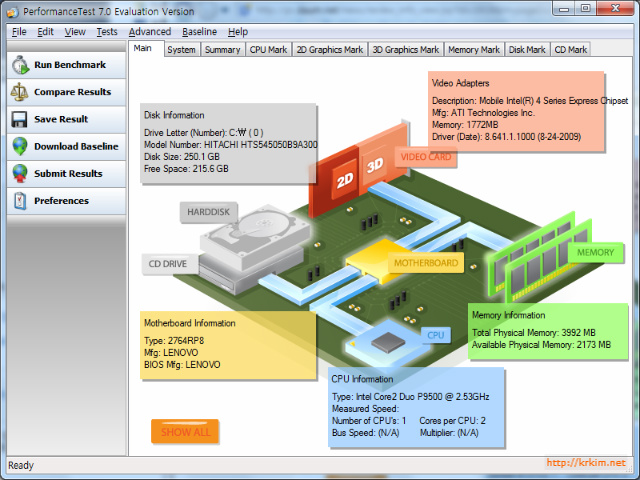Image resolution: width=640 pixels, height=480 pixels.
Task: Open the CD Mark tab
Action: tap(570, 49)
